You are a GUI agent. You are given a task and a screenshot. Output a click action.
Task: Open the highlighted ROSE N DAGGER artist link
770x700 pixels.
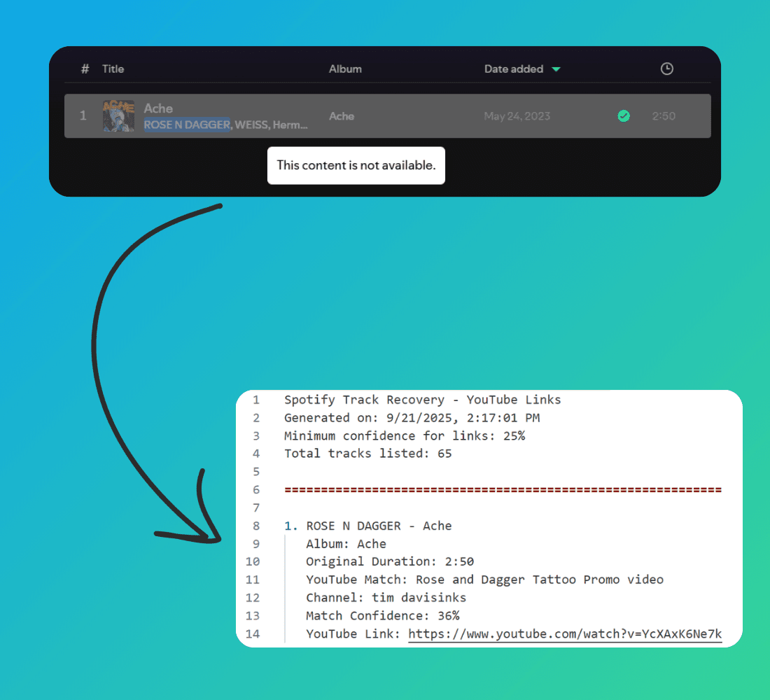click(187, 125)
